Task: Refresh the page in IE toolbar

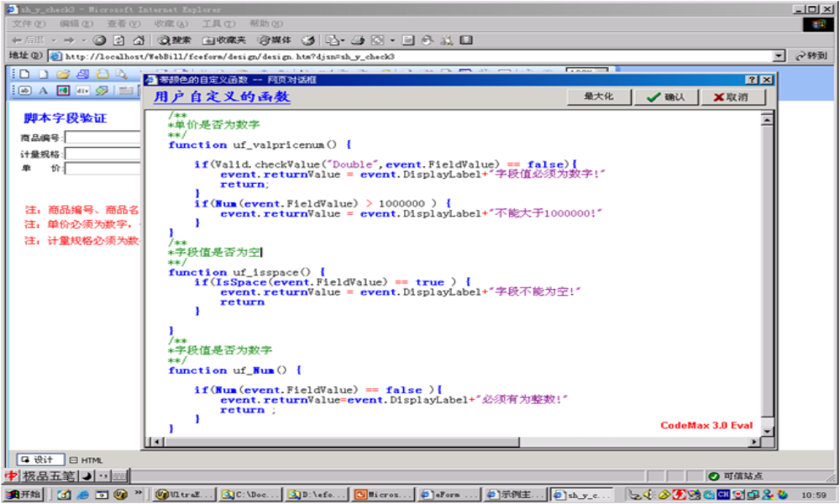Action: 119,40
